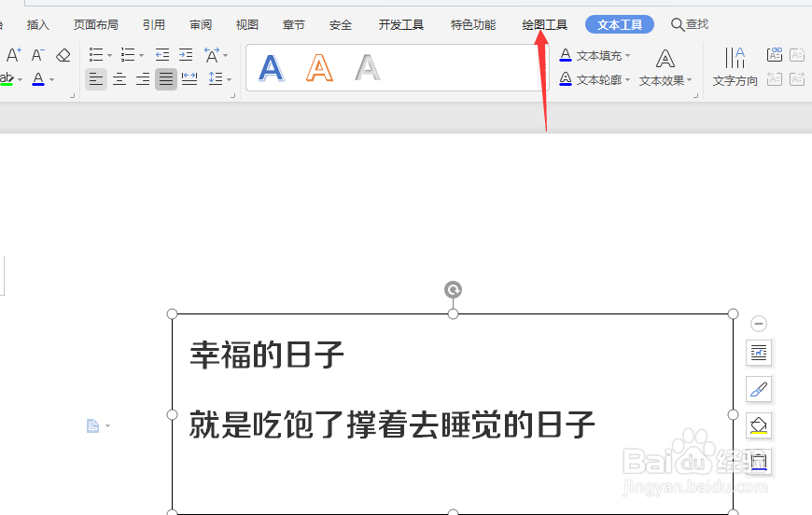This screenshot has height=515, width=812.
Task: Open shape outline floating icon
Action: (x=759, y=462)
